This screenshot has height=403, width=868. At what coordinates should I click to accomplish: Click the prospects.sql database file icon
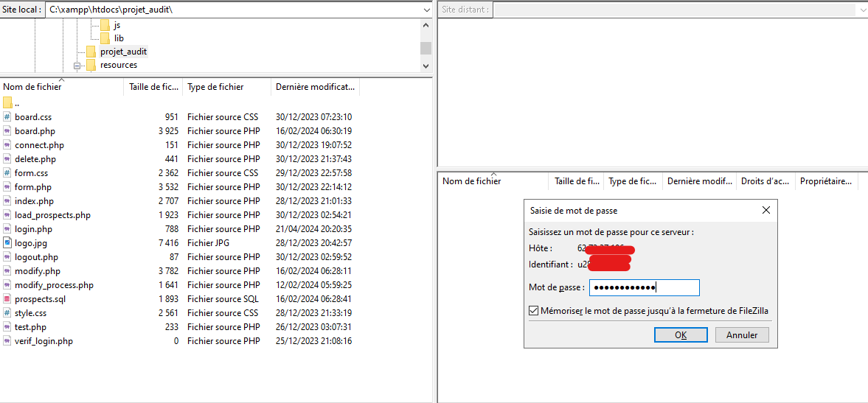(x=7, y=299)
